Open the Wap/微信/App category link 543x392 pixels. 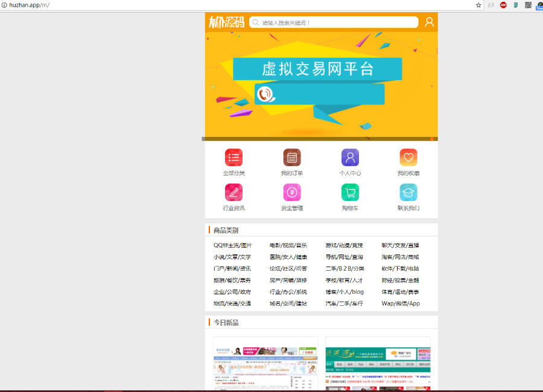coord(400,303)
